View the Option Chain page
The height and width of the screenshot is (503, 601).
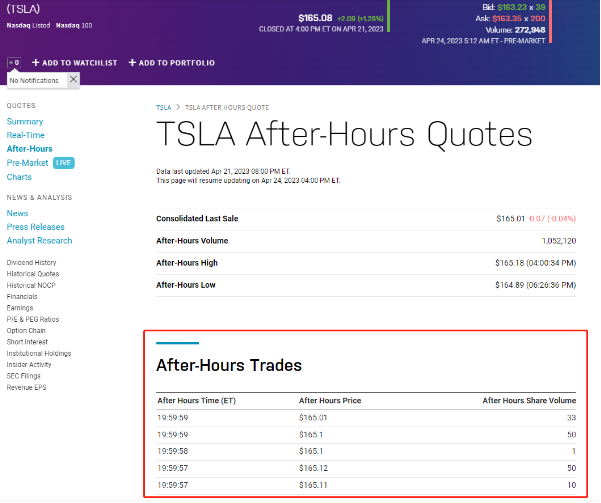pos(27,330)
